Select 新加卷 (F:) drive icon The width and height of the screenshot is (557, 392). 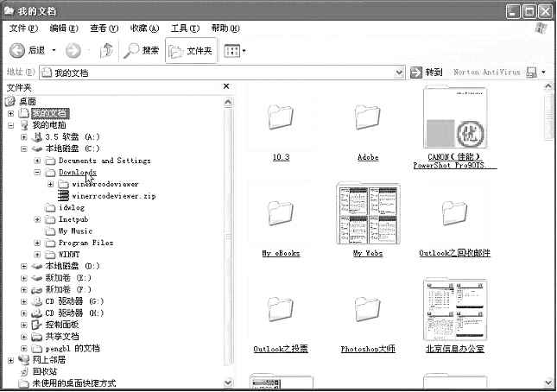point(37,290)
